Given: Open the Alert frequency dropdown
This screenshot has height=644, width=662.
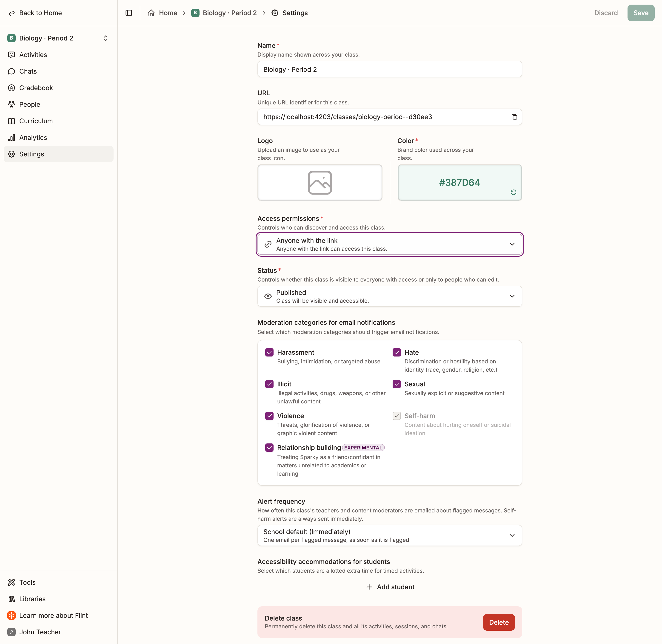Looking at the screenshot, I should click(x=389, y=535).
